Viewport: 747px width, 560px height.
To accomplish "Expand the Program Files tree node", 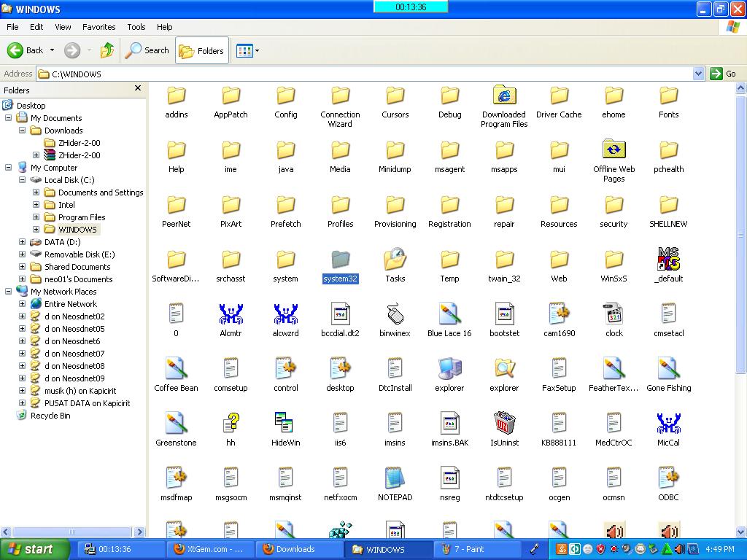I will [x=36, y=217].
